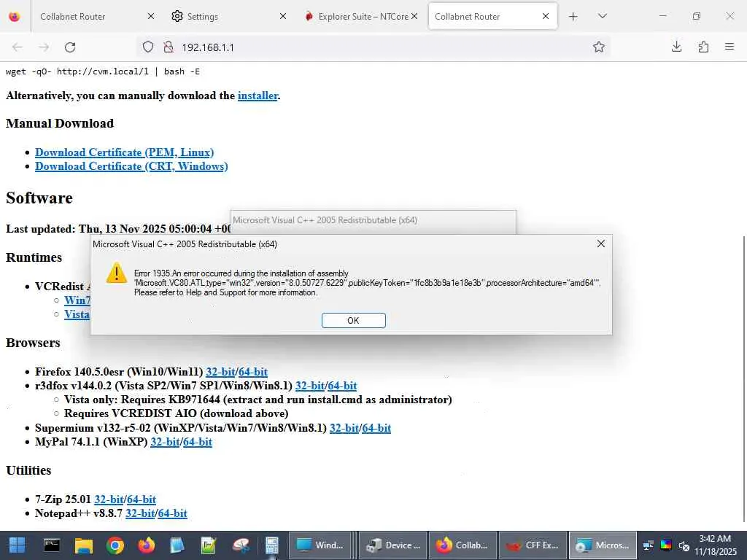Close the first Collabnet Router tab
Image resolution: width=747 pixels, height=560 pixels.
coord(151,16)
